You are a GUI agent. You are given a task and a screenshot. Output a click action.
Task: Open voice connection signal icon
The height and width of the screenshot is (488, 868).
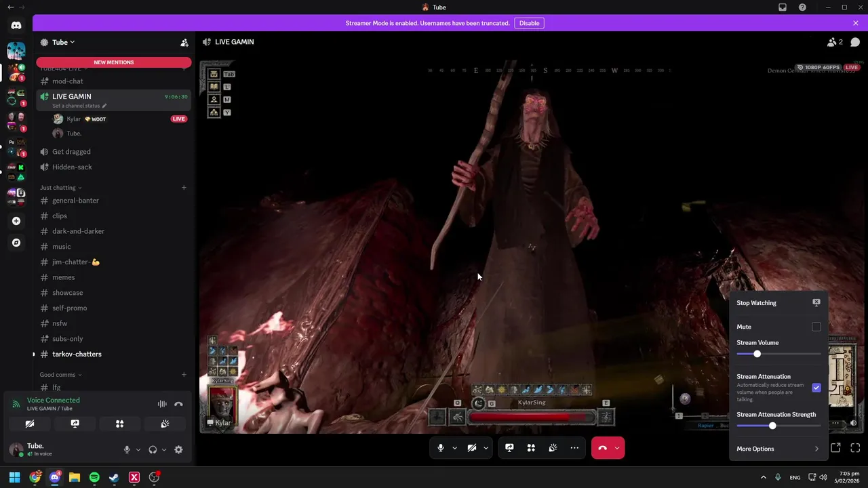click(x=16, y=404)
